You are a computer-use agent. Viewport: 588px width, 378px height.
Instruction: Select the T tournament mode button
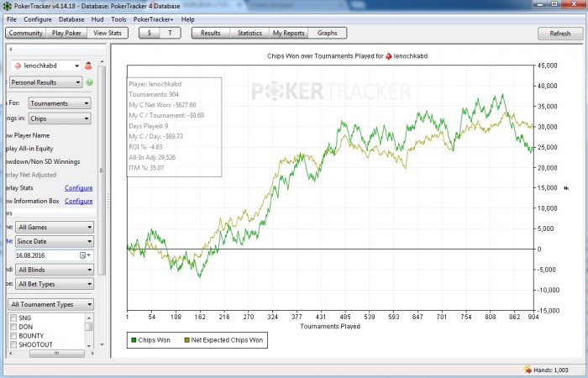(x=171, y=33)
